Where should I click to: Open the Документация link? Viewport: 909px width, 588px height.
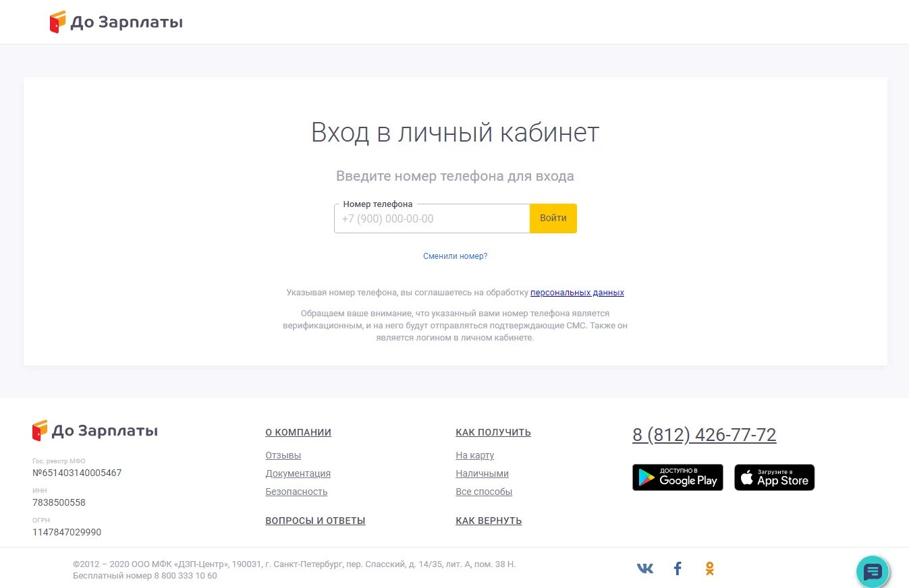[298, 473]
